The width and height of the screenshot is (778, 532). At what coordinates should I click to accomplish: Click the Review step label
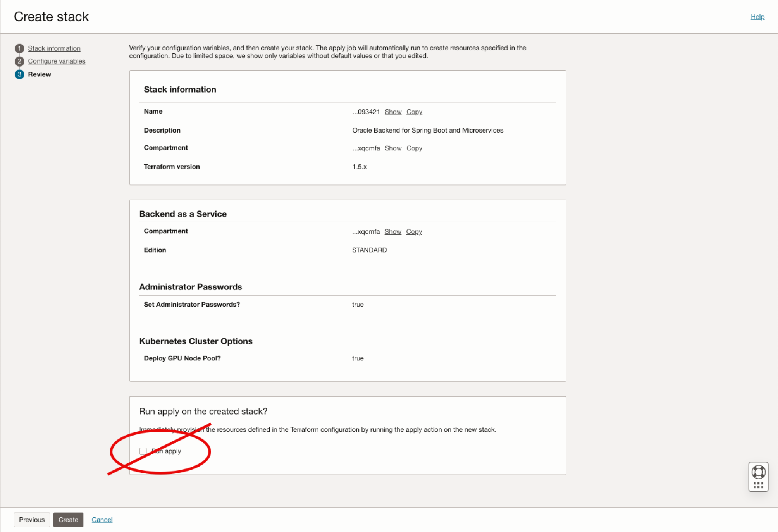39,74
